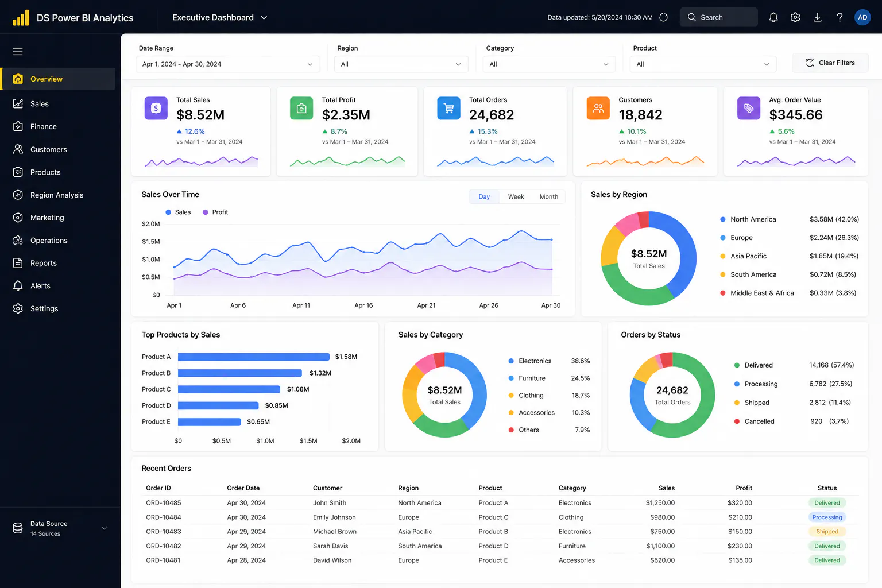Screen dimensions: 882x588
Task: Open the Region filter dropdown
Action: [401, 64]
